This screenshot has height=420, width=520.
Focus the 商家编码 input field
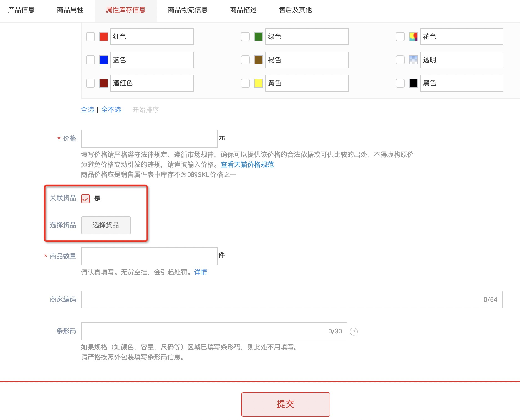pos(292,300)
